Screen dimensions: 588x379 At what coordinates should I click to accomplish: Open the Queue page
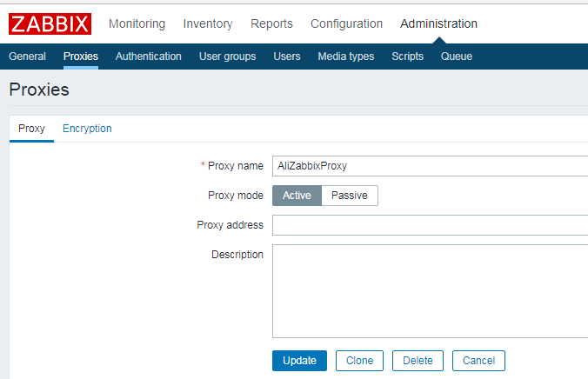(457, 57)
